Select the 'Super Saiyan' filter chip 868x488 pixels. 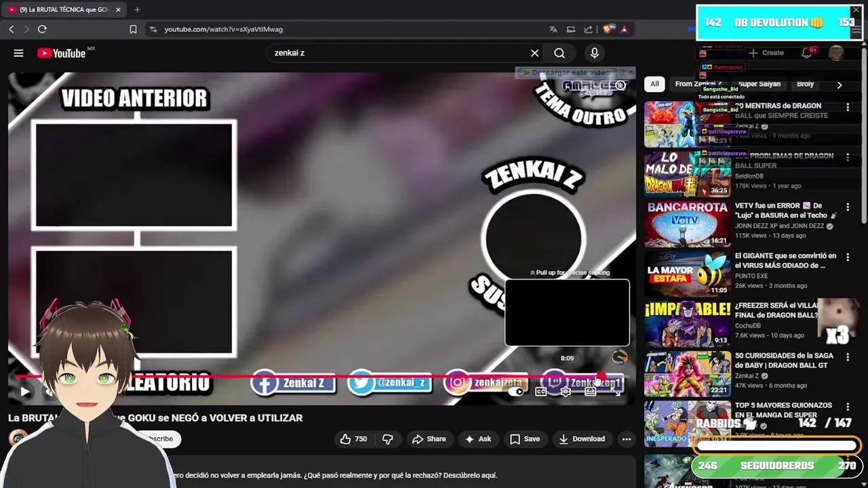pyautogui.click(x=759, y=84)
